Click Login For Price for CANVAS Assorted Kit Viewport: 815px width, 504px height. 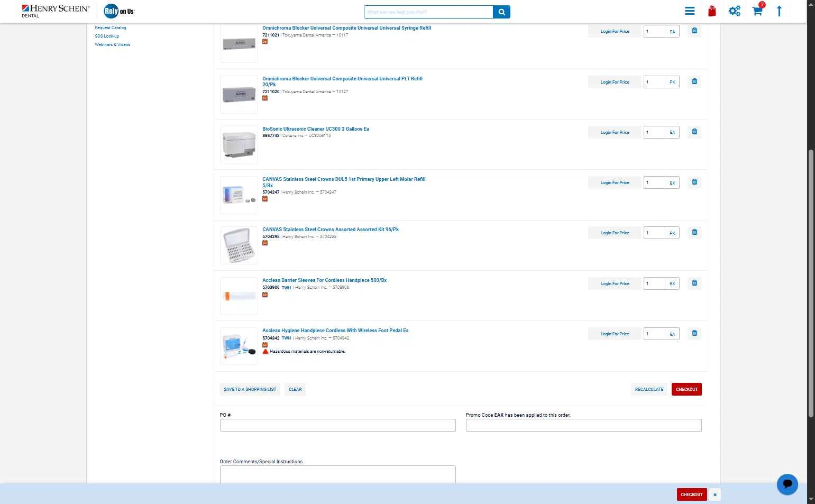click(615, 233)
